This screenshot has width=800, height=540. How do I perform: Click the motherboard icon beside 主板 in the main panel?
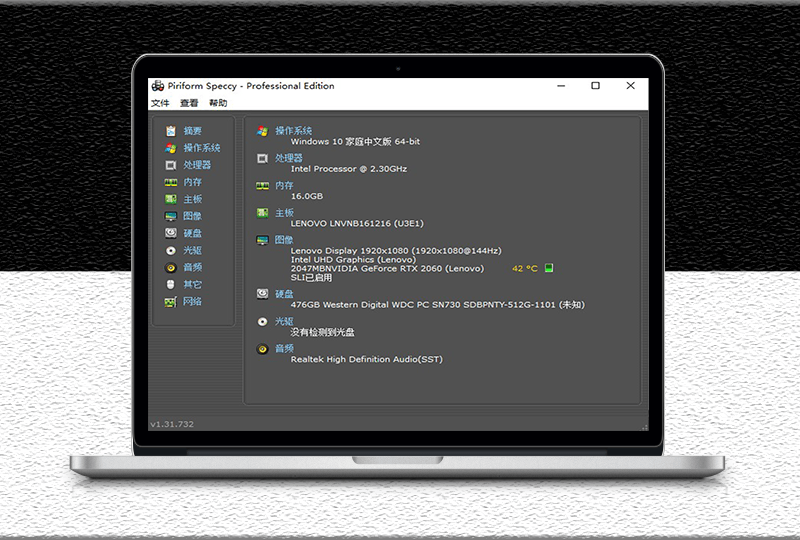pyautogui.click(x=262, y=213)
